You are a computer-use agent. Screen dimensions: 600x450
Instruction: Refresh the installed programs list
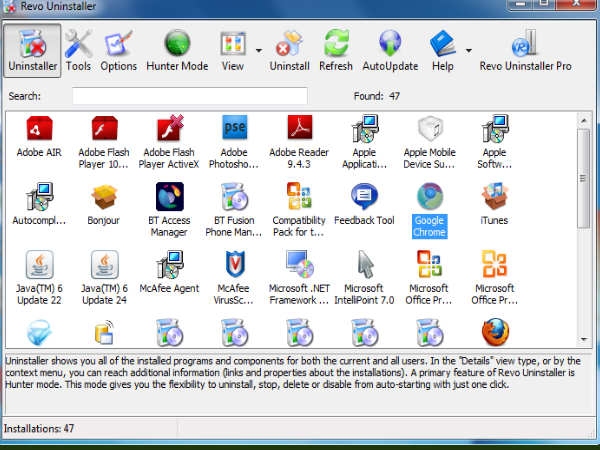(x=336, y=51)
